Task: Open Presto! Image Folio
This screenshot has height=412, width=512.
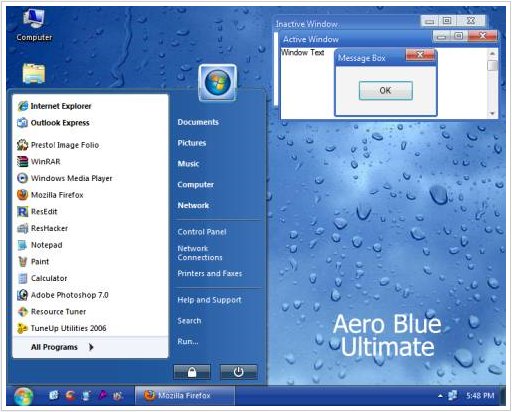Action: click(x=58, y=145)
